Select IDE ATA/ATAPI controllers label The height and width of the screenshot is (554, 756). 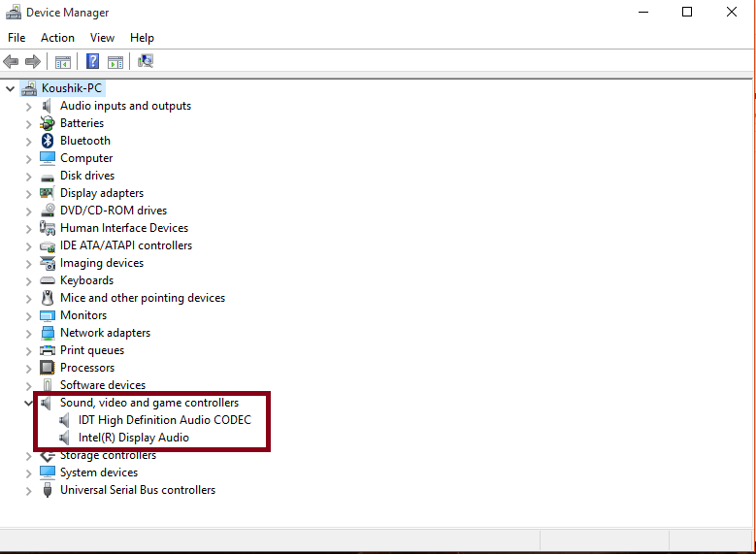click(x=126, y=244)
